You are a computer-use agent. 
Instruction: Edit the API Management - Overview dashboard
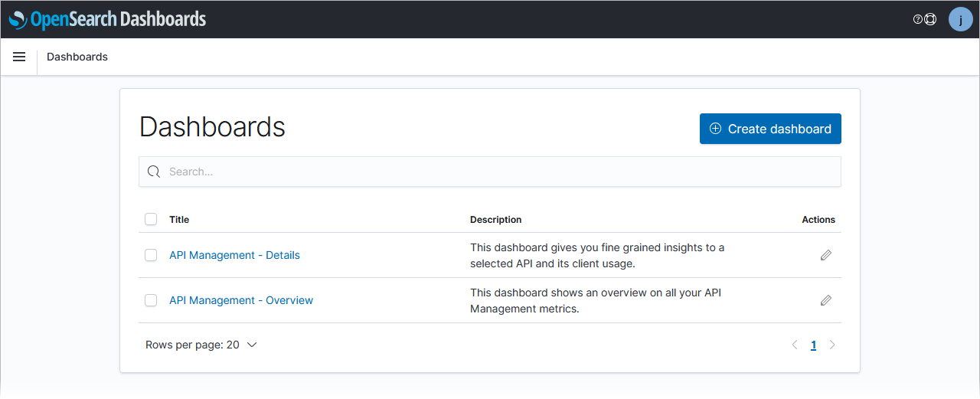[x=825, y=300]
